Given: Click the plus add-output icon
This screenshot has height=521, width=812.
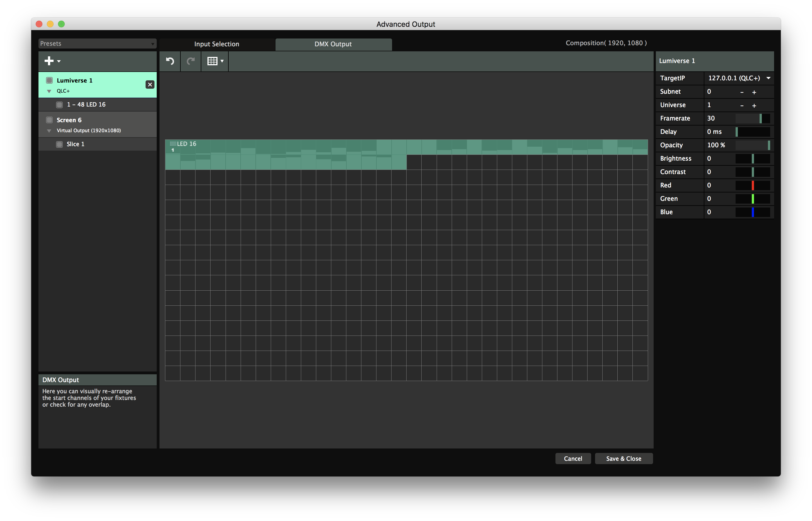Looking at the screenshot, I should [x=49, y=61].
